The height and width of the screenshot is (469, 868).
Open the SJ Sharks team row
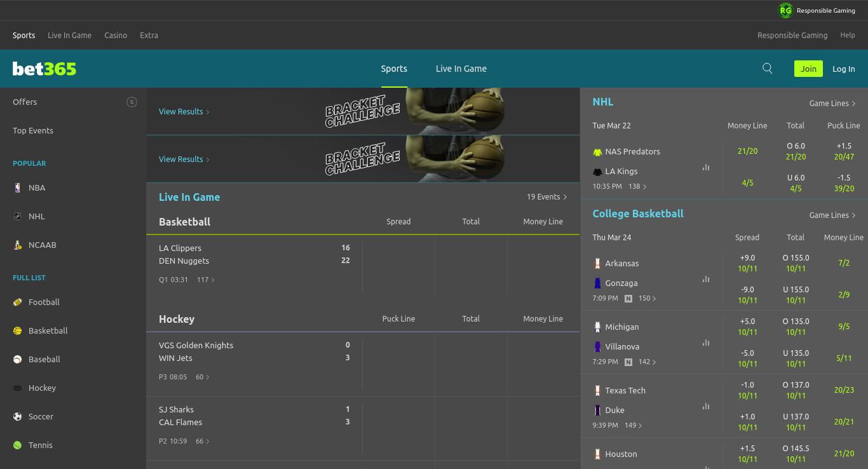pos(254,409)
